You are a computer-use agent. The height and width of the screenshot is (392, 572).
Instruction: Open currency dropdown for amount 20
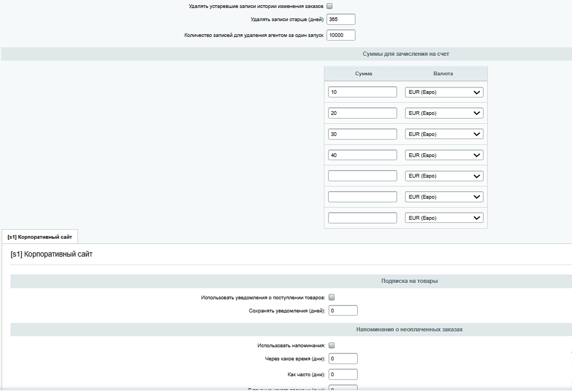tap(443, 113)
